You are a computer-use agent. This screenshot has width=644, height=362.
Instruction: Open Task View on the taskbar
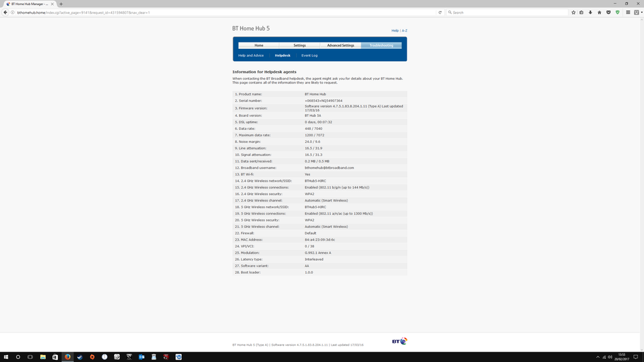click(30, 357)
